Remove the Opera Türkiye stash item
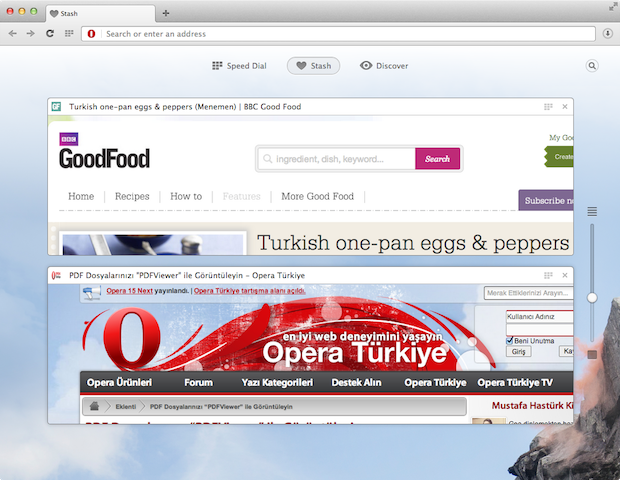The width and height of the screenshot is (620, 480). [x=565, y=275]
